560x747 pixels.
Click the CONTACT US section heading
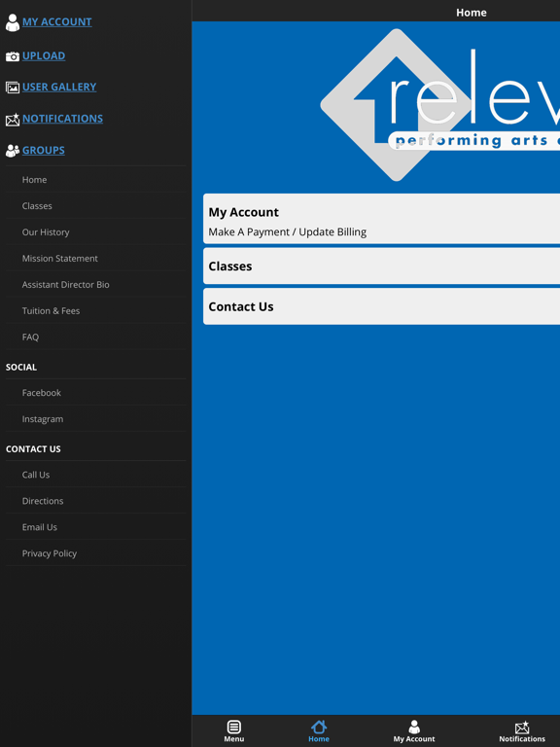point(33,448)
